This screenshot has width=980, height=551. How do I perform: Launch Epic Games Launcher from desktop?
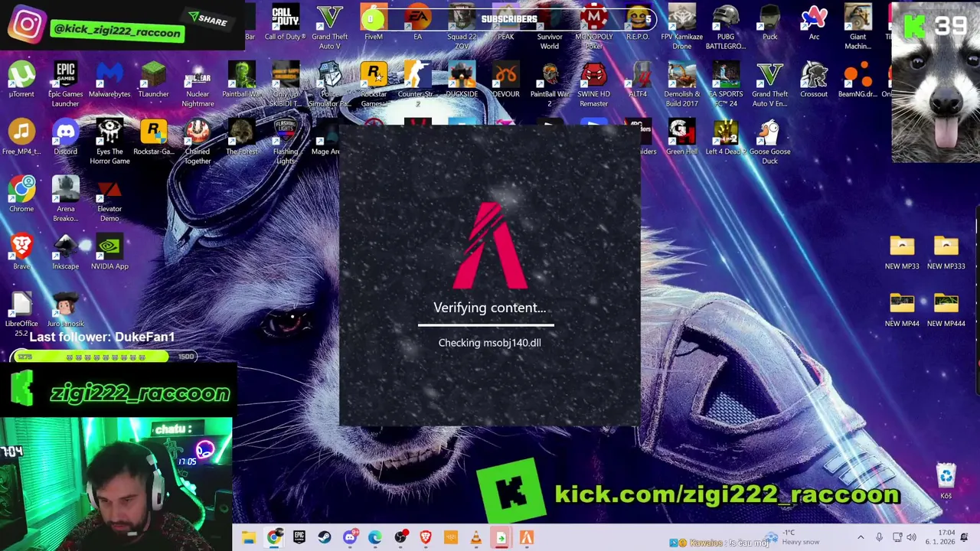(x=65, y=85)
